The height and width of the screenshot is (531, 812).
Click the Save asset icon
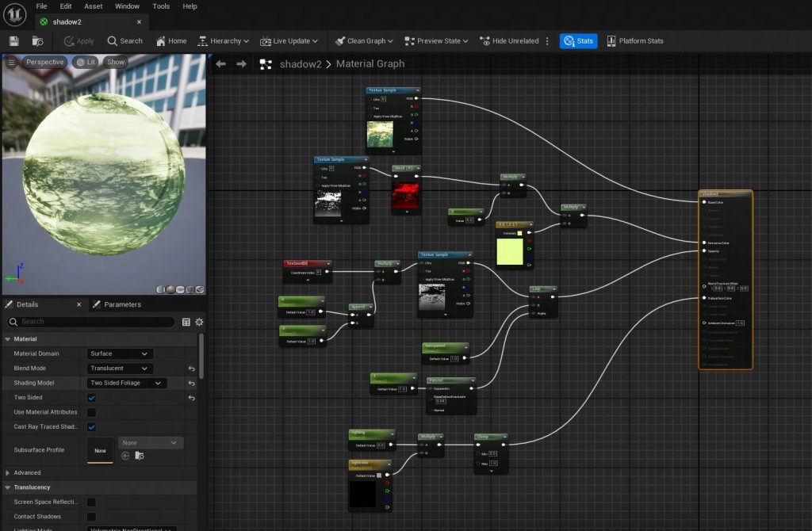[13, 41]
